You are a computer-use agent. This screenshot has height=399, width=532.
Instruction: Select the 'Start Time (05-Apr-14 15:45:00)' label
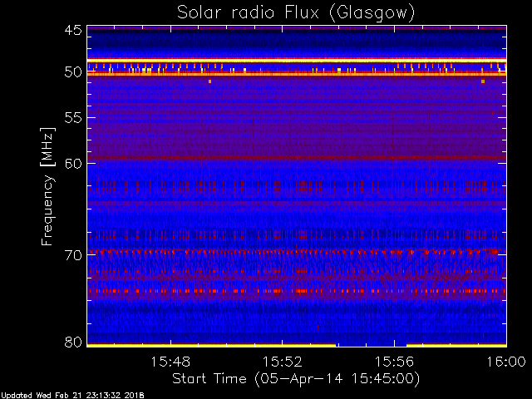296,379
